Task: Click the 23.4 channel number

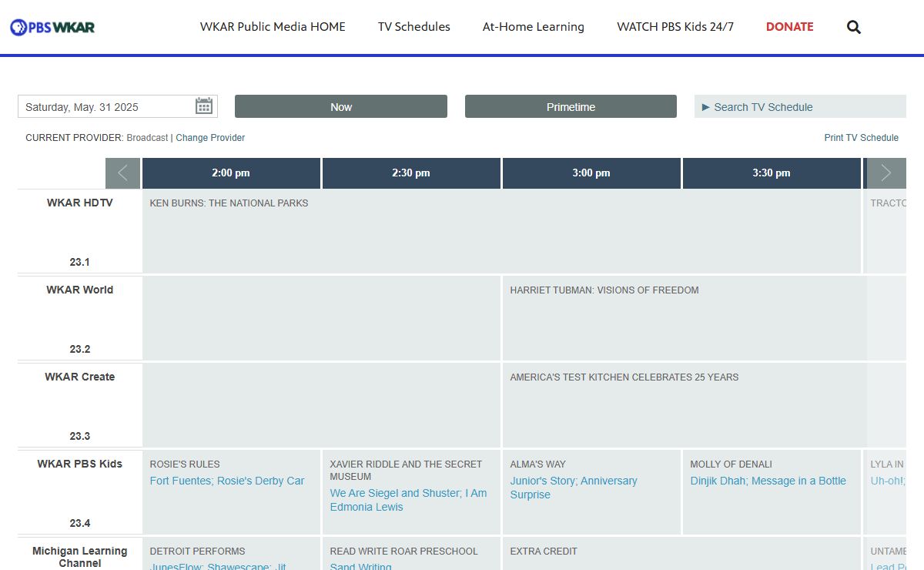Action: 80,524
